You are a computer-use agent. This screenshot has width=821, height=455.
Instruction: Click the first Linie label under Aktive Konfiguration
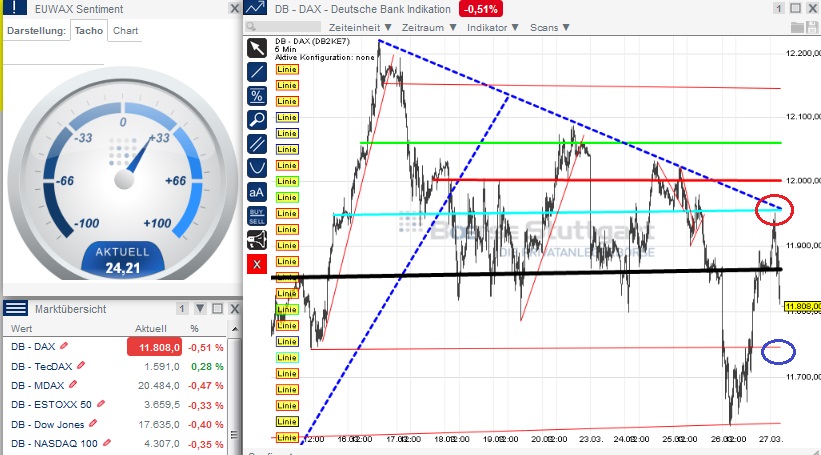click(287, 69)
